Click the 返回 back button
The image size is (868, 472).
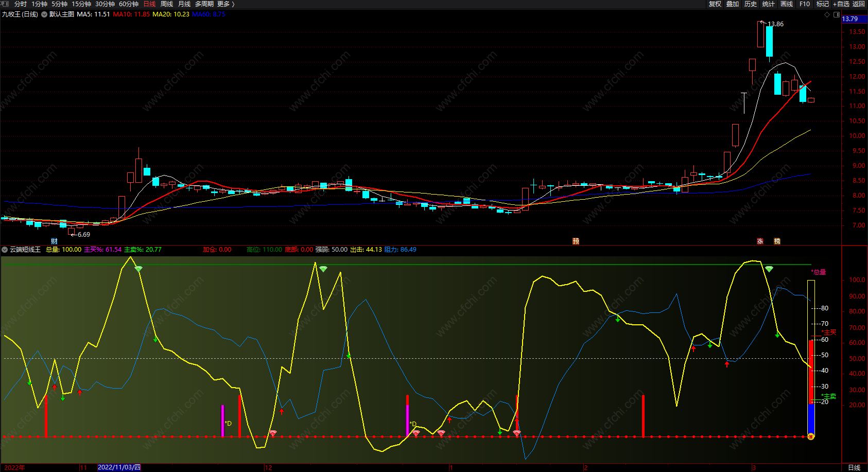click(858, 4)
